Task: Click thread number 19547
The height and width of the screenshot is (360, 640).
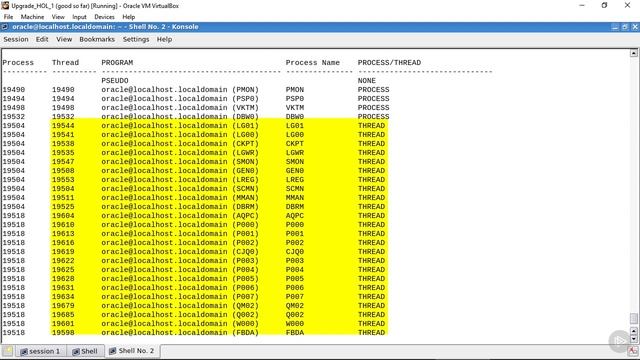Action: (x=63, y=161)
